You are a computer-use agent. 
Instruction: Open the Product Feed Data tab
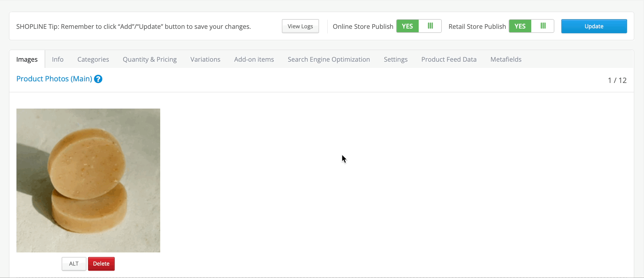coord(449,59)
